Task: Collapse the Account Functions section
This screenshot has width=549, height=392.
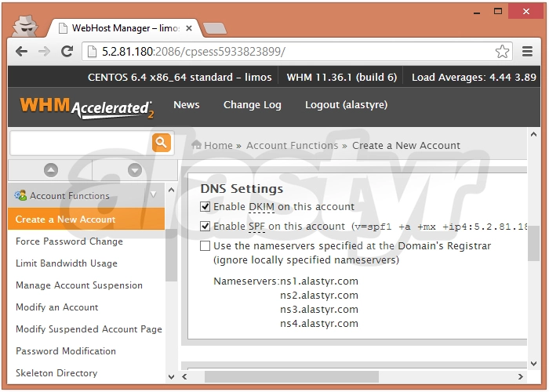Action: (x=153, y=195)
